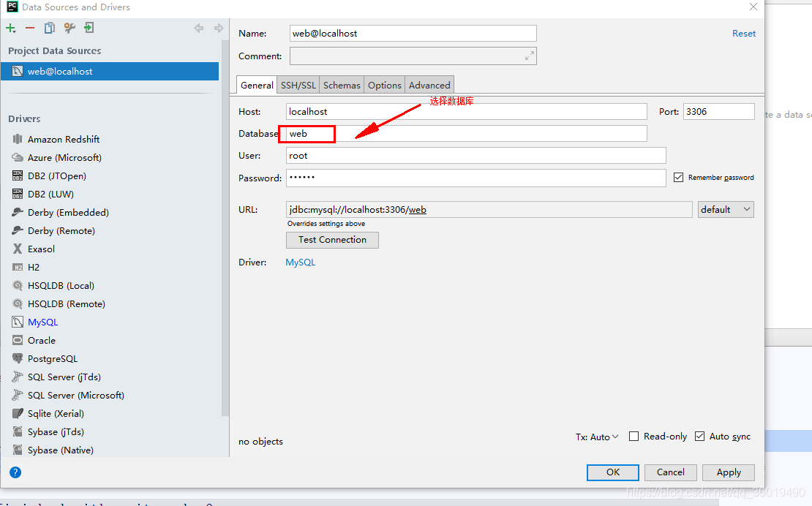Switch to the Schemas tab

[x=342, y=85]
